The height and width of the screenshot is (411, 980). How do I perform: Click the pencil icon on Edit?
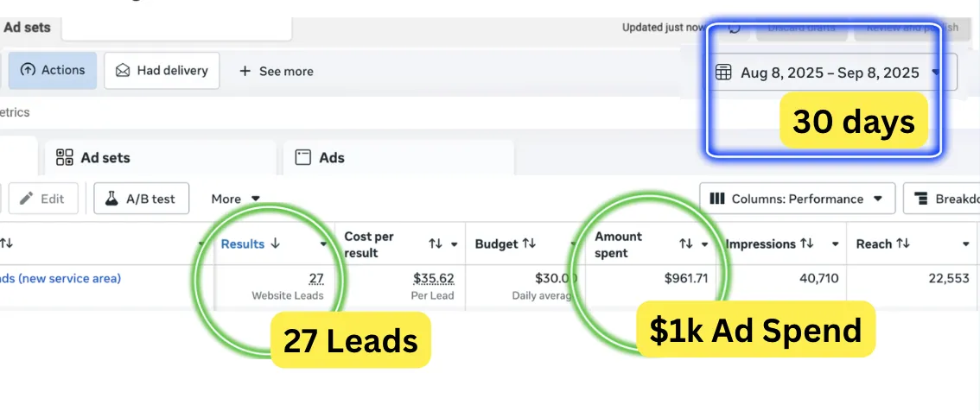27,199
